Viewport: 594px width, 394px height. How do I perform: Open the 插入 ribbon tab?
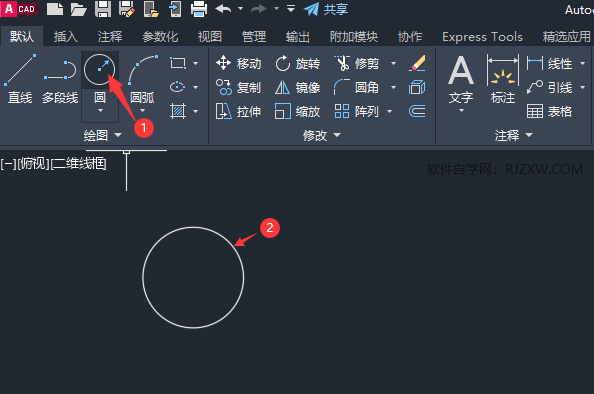point(66,37)
